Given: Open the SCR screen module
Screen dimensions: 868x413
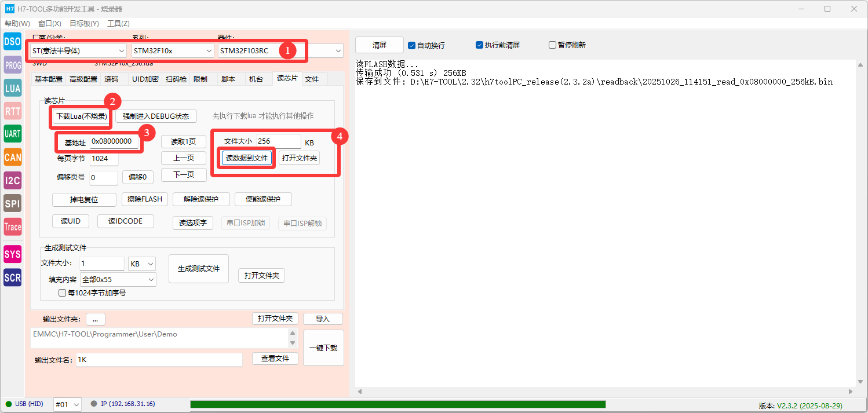Looking at the screenshot, I should pyautogui.click(x=12, y=277).
